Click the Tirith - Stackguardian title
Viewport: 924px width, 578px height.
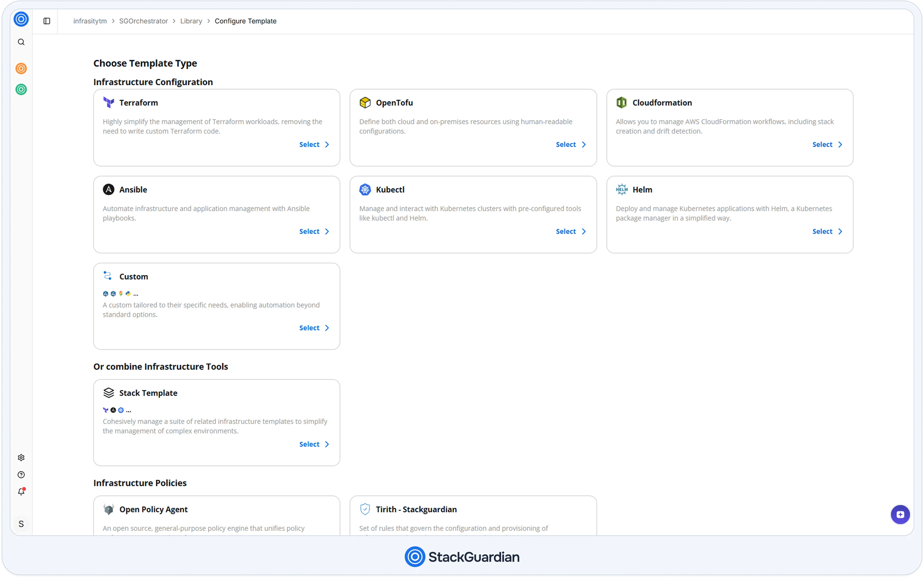[416, 509]
